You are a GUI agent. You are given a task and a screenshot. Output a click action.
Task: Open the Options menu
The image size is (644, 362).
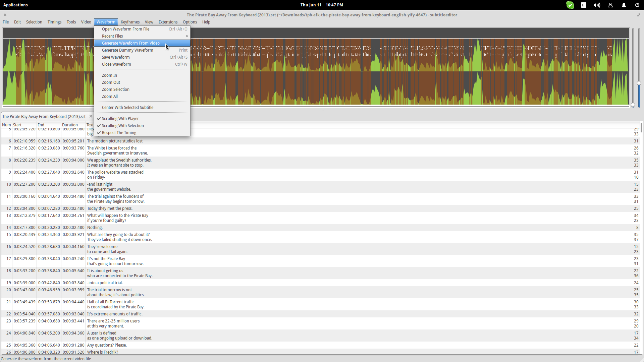190,22
